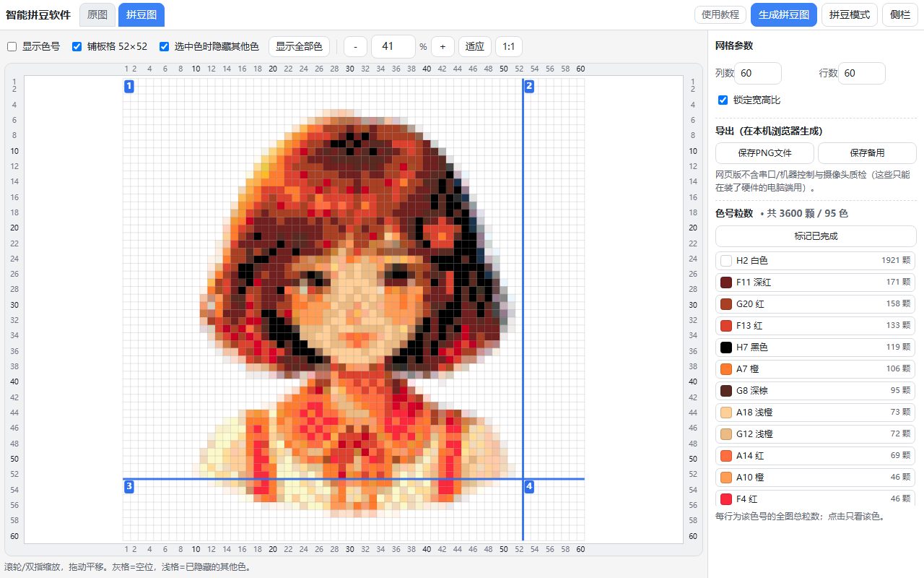Screen dimensions: 924x578
Task: Click the 生成拼豆图 button
Action: (784, 14)
